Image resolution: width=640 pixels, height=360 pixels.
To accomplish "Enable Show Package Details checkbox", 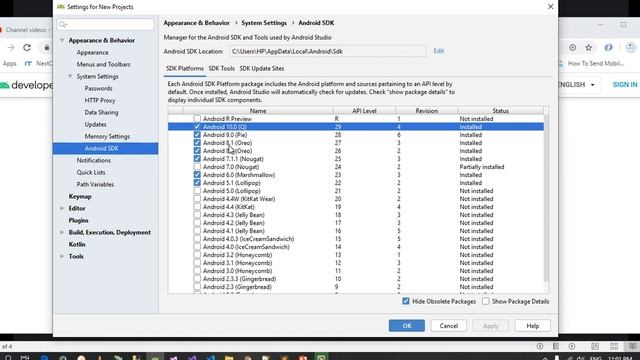I will pos(485,301).
